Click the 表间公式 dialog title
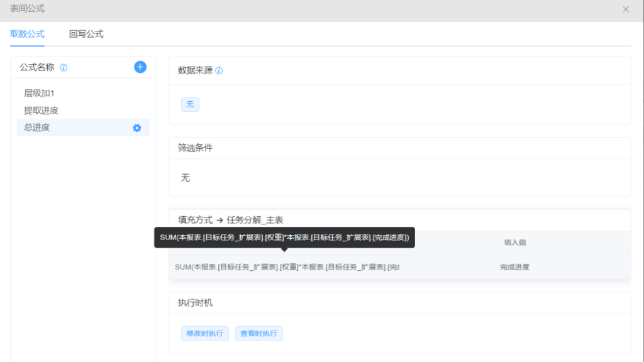The width and height of the screenshot is (644, 362). point(27,9)
